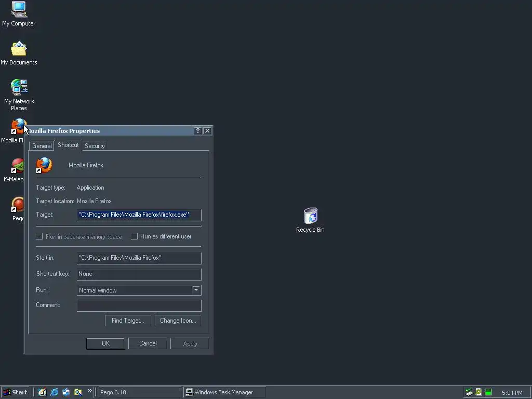Switch to the Shortcut tab
The width and height of the screenshot is (532, 399).
click(68, 145)
